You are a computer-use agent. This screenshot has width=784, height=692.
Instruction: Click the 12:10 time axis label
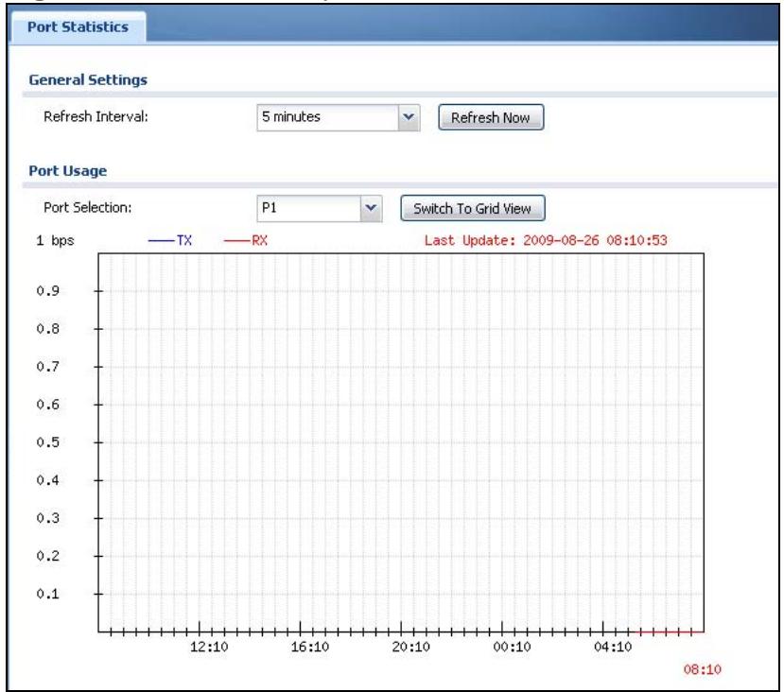tap(209, 647)
